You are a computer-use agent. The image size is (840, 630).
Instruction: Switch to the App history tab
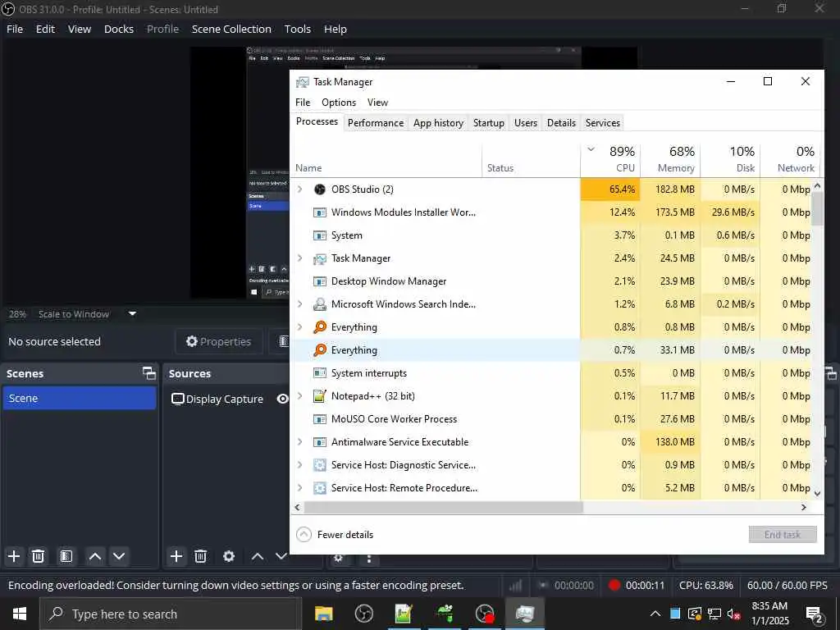[438, 123]
